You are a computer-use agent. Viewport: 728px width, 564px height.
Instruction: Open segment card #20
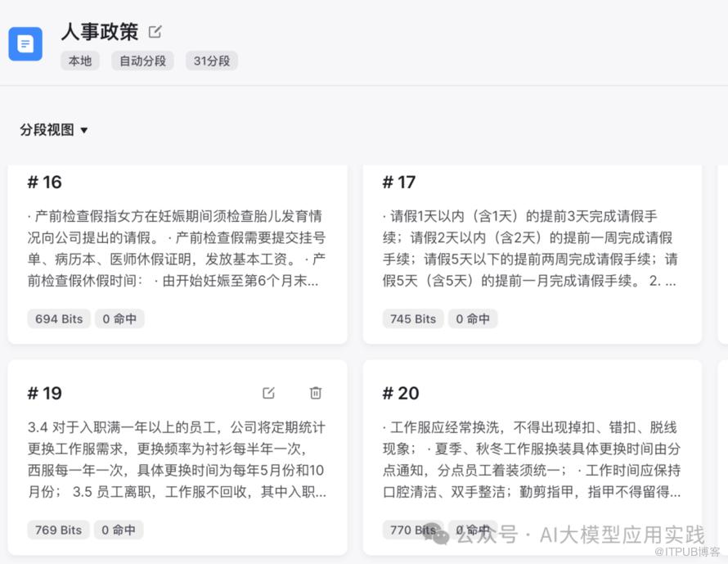(x=532, y=458)
